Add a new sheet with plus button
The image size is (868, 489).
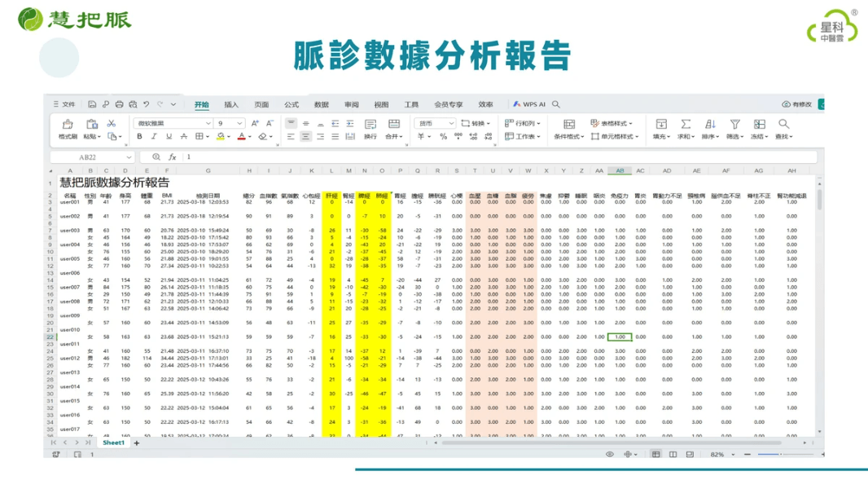pos(137,443)
